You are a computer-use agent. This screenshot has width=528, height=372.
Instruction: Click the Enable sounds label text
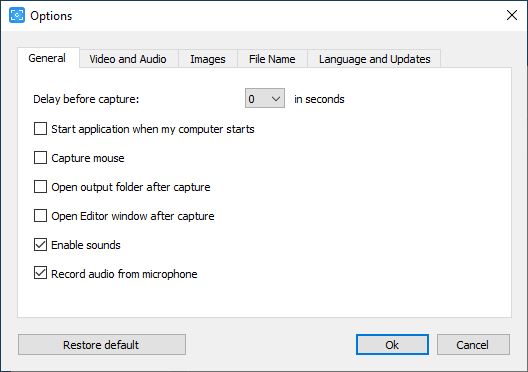86,245
